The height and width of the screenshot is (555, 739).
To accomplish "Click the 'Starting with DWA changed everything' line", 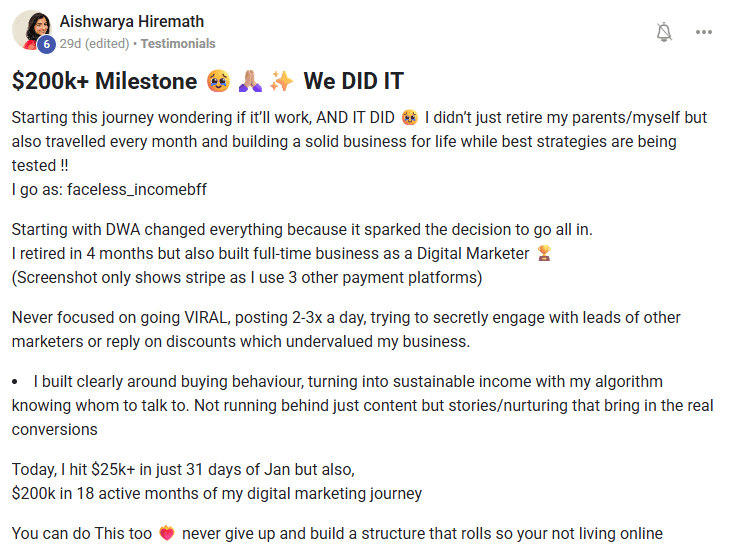I will (150, 230).
